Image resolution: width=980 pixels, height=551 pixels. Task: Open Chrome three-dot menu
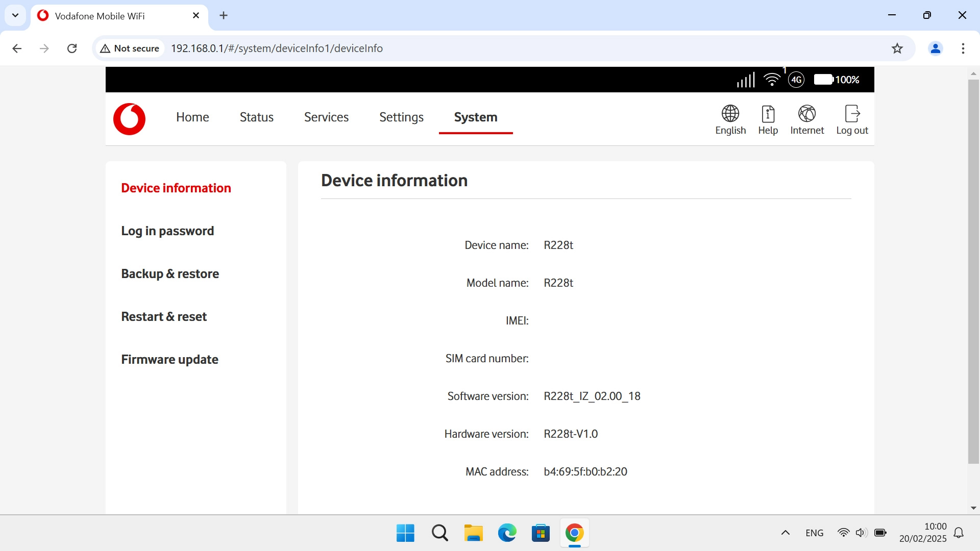(x=963, y=48)
